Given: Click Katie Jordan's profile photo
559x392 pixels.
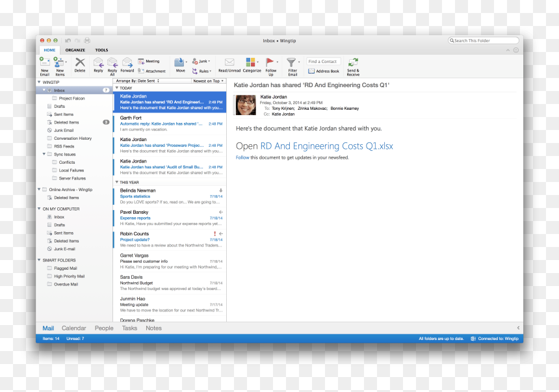Looking at the screenshot, I should pyautogui.click(x=246, y=105).
